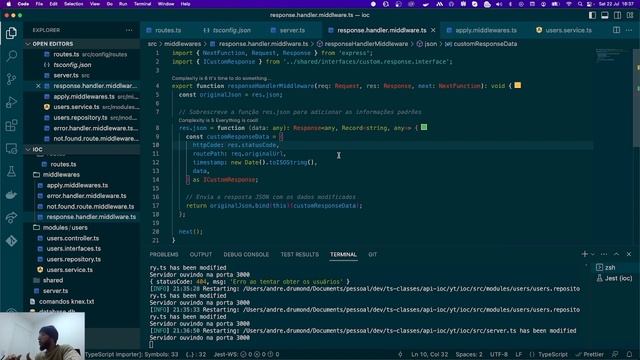Open not.found.route.middleware.ts in file tree
This screenshot has height=360, width=640.
pos(90,207)
